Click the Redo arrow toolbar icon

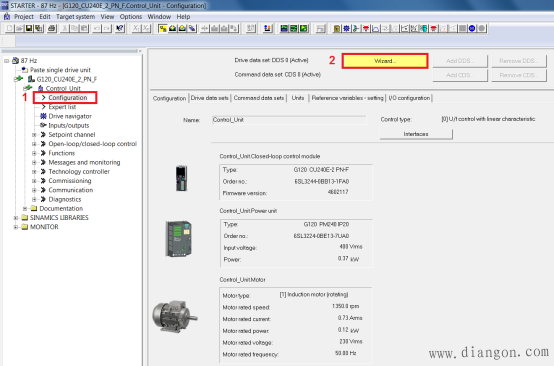107,28
